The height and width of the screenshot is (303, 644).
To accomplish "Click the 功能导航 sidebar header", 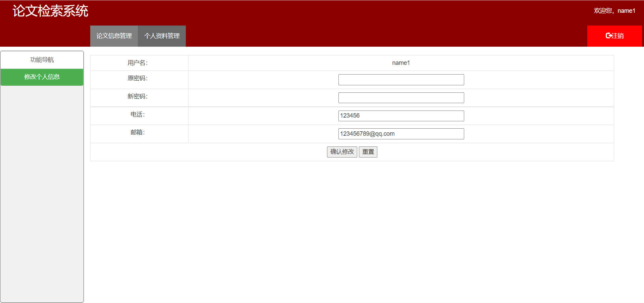I will pyautogui.click(x=42, y=60).
